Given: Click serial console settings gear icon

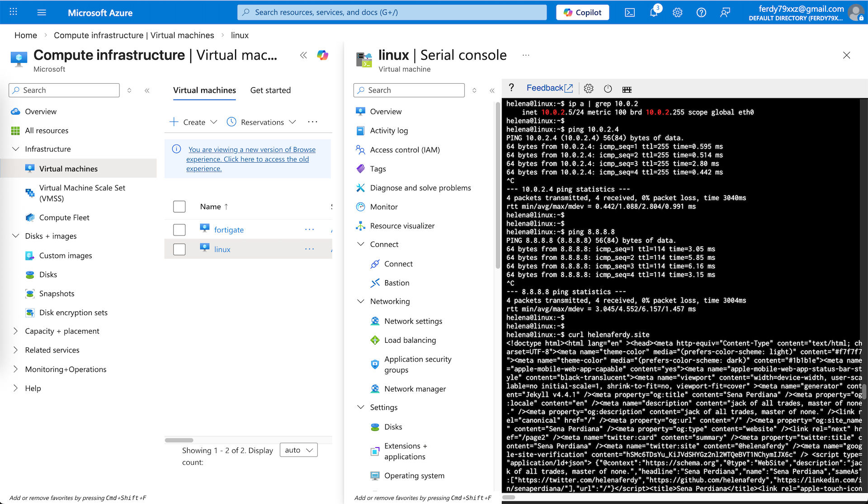Looking at the screenshot, I should pos(589,89).
